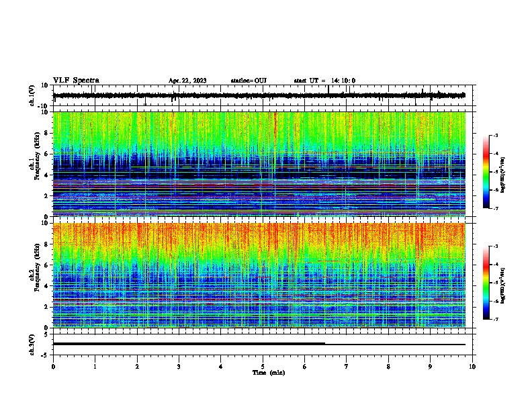The height and width of the screenshot is (411, 532).
Task: Click inside the ch.2 spectrogram panel
Action: [259, 275]
